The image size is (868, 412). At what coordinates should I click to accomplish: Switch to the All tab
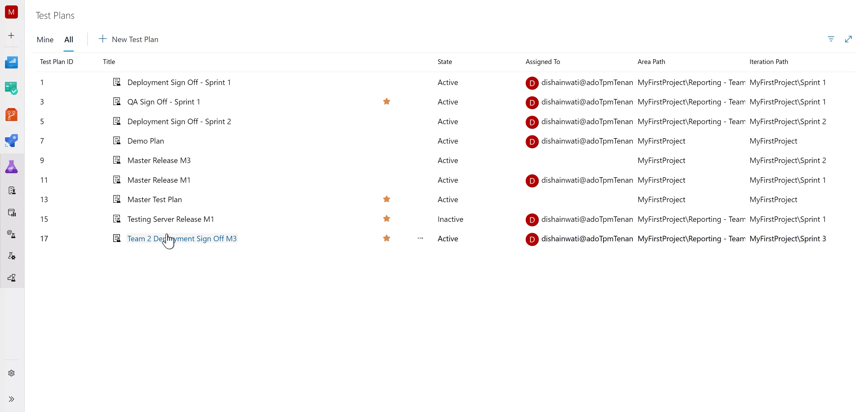[68, 39]
